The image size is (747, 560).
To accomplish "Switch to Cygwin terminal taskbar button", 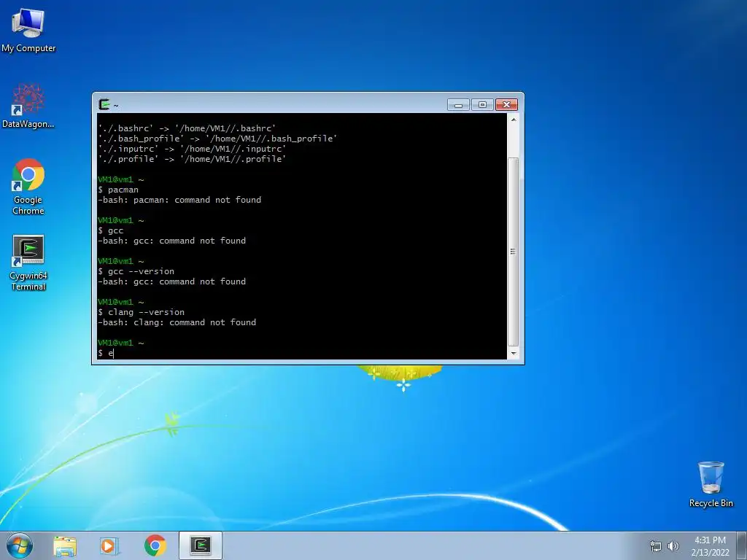I will (x=201, y=545).
